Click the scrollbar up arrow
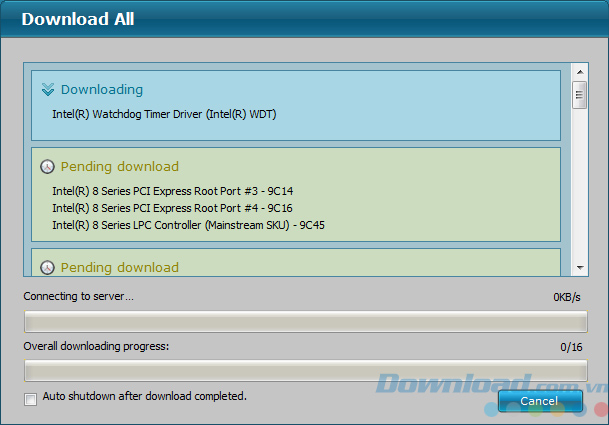This screenshot has width=609, height=425. [580, 72]
